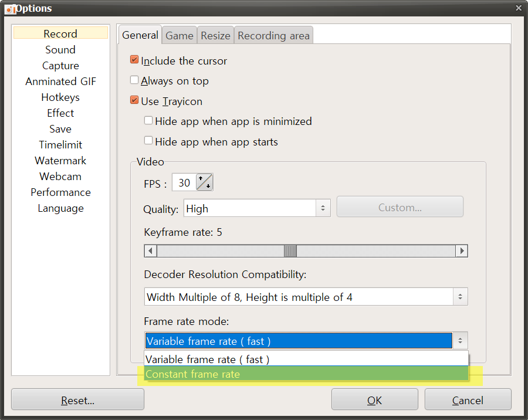Select the Webcam settings page
Image resolution: width=528 pixels, height=420 pixels.
[60, 176]
